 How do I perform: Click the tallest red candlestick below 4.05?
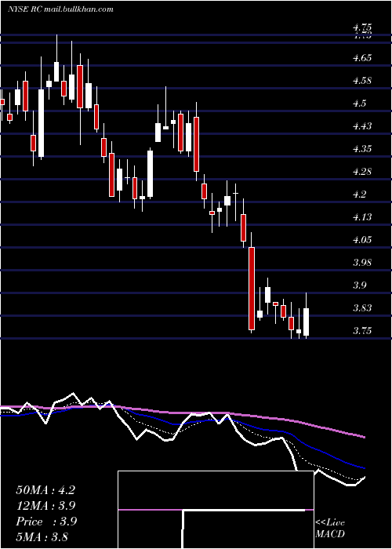pos(252,289)
